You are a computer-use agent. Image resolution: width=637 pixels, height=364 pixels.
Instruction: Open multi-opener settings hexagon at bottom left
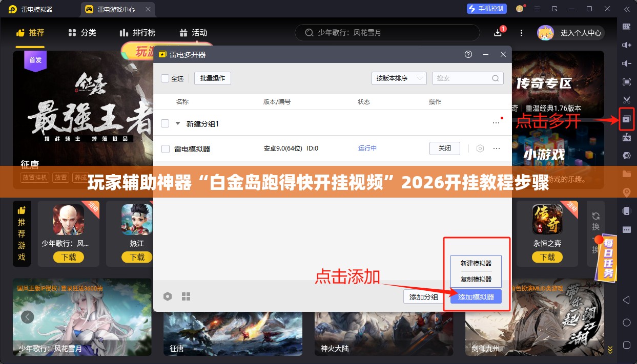[168, 296]
